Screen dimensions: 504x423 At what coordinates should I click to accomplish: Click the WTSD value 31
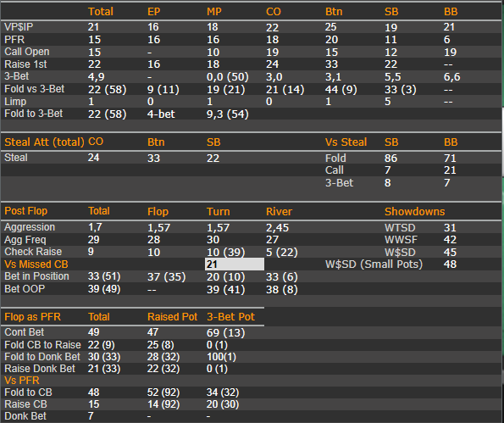point(450,228)
